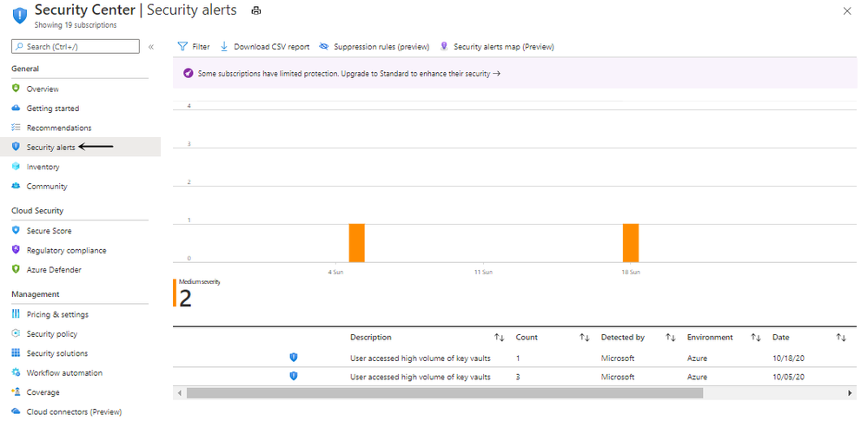Click the Cloud connectors cloud icon

tap(16, 411)
